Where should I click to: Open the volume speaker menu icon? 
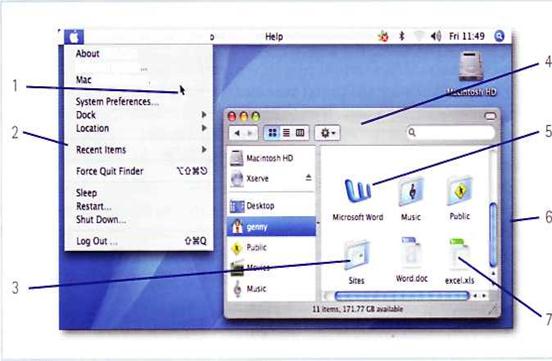pos(436,36)
